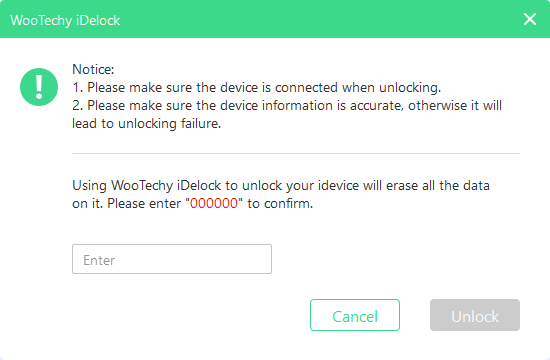Viewport: 550px width, 360px height.
Task: Click the WooTechy iDelock window title text
Action: tap(65, 20)
